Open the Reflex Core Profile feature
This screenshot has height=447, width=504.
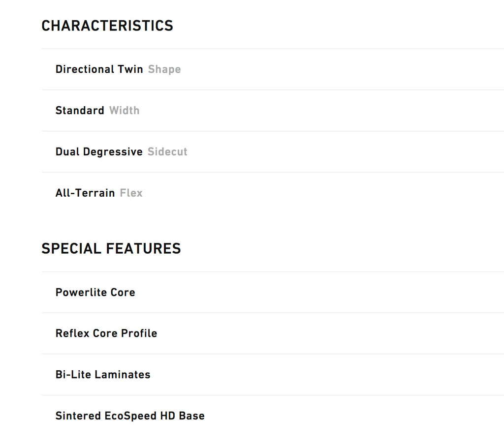(x=106, y=333)
